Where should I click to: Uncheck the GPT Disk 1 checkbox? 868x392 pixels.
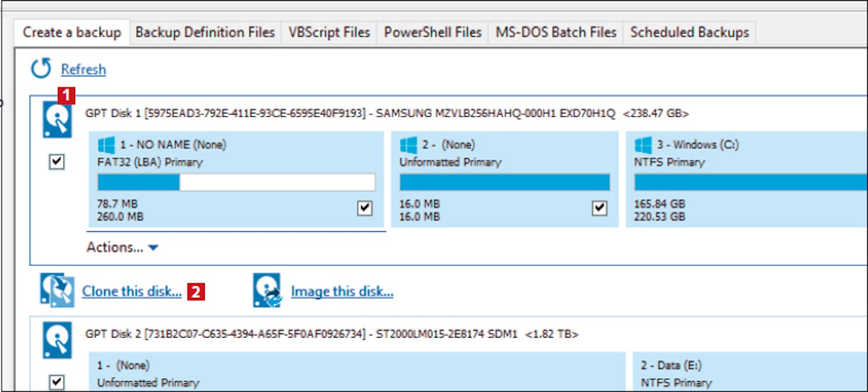tap(57, 162)
